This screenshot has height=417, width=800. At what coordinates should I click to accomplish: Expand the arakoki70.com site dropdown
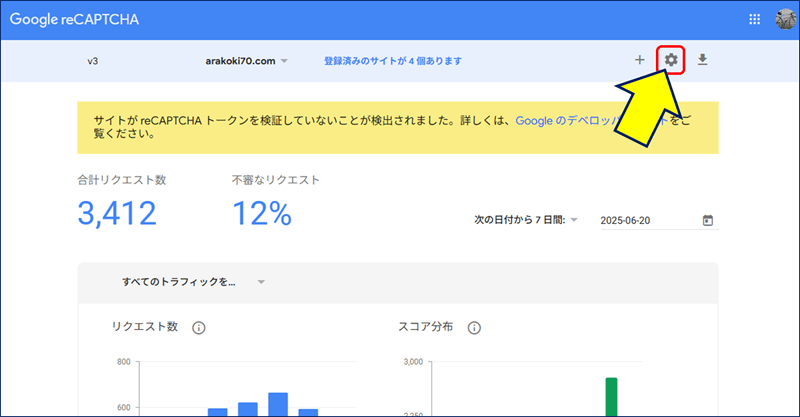coord(247,61)
